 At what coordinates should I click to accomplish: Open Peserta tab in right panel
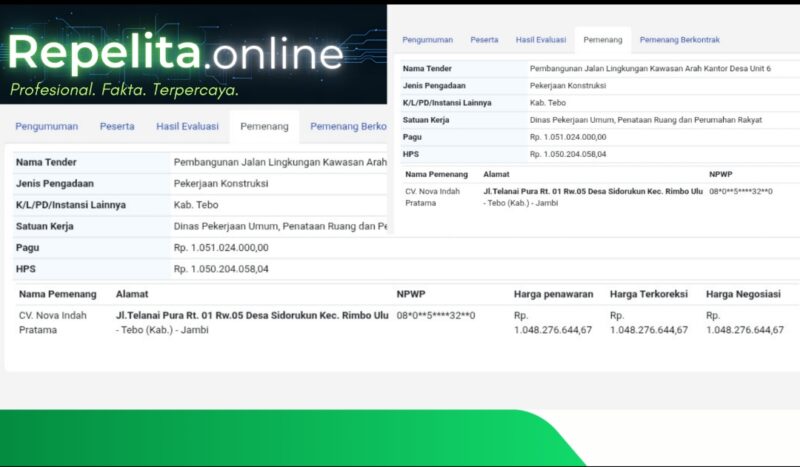[484, 40]
